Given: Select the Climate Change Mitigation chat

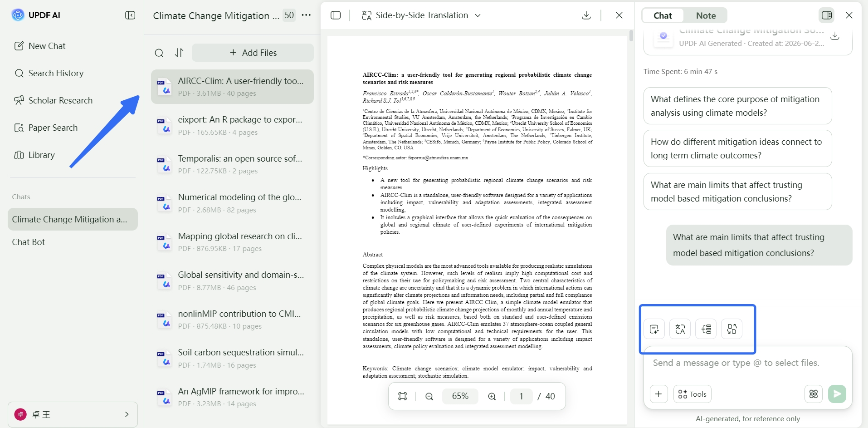Looking at the screenshot, I should click(73, 219).
